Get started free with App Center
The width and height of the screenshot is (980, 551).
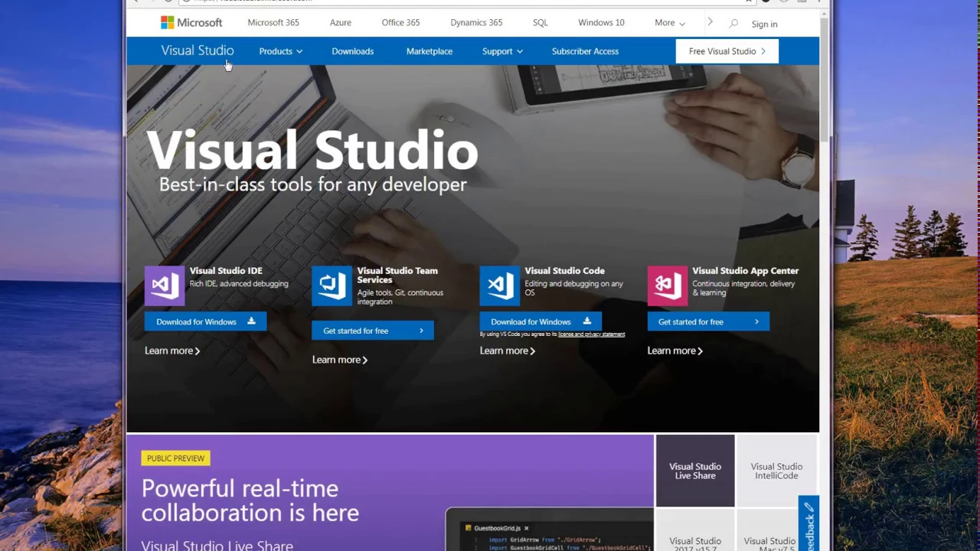(x=708, y=321)
